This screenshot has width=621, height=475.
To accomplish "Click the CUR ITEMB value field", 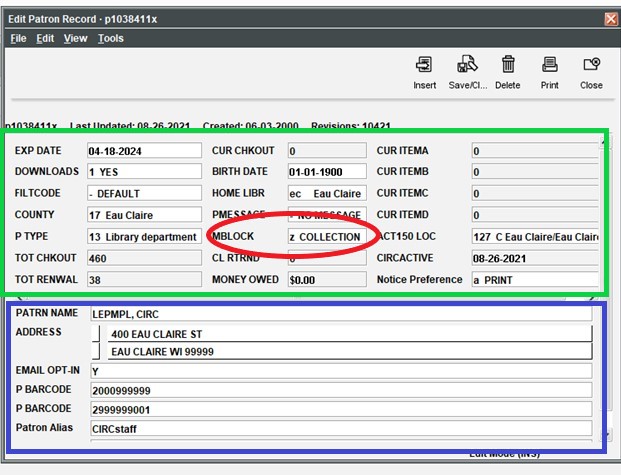I will 535,172.
